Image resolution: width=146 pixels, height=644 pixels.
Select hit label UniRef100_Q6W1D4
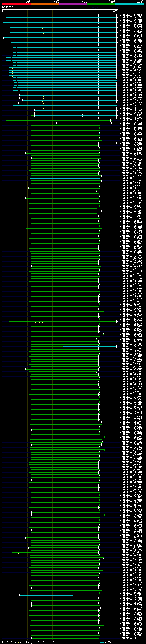[x=131, y=140]
